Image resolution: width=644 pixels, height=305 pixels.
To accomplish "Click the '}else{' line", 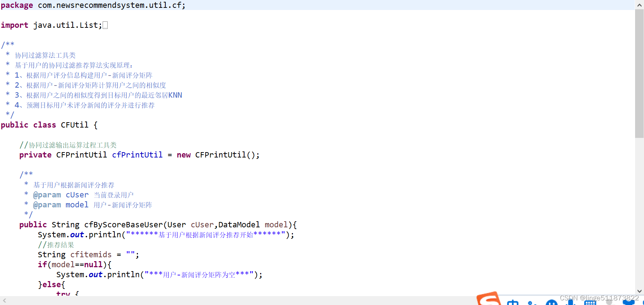I will click(52, 285).
